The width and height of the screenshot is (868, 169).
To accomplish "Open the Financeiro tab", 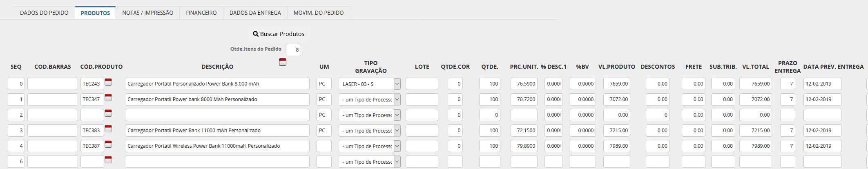I will pyautogui.click(x=201, y=13).
